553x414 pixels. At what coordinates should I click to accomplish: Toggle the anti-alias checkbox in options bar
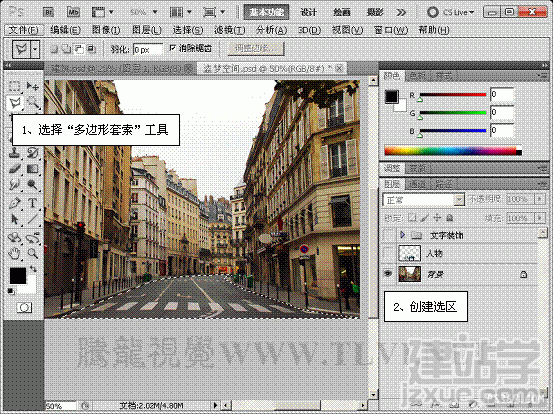click(x=173, y=48)
